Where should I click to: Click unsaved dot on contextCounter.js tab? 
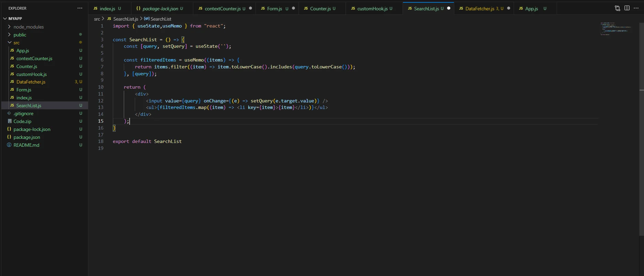pos(250,8)
